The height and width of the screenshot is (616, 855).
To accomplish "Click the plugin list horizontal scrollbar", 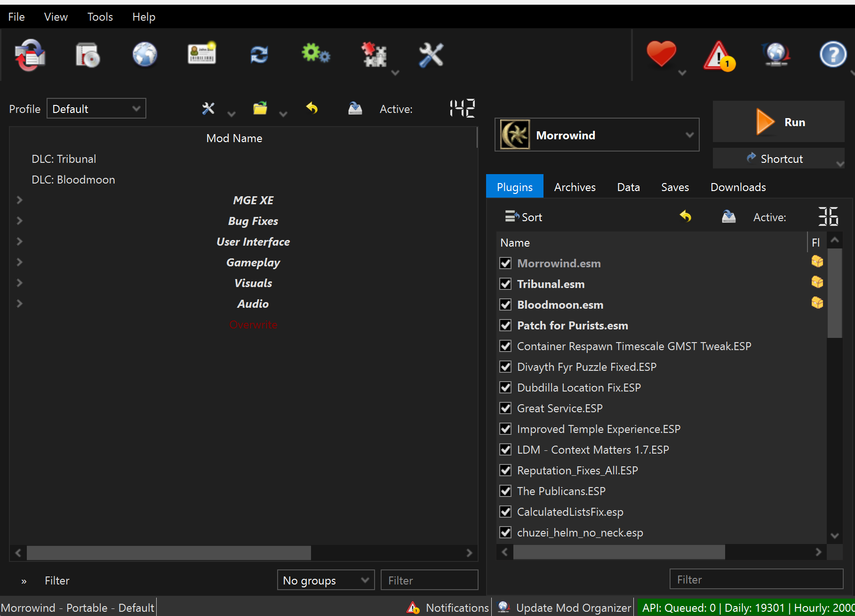I will click(619, 552).
